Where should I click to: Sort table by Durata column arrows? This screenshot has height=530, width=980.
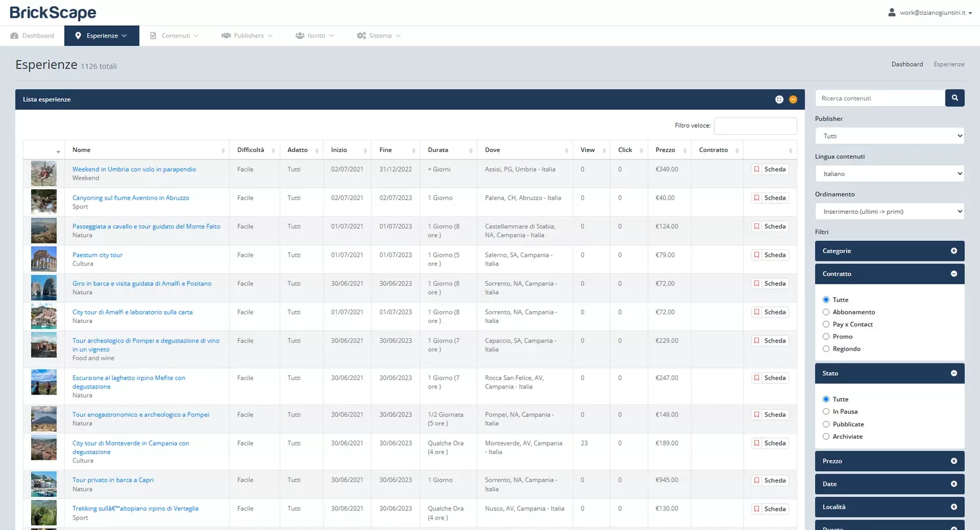(x=470, y=151)
